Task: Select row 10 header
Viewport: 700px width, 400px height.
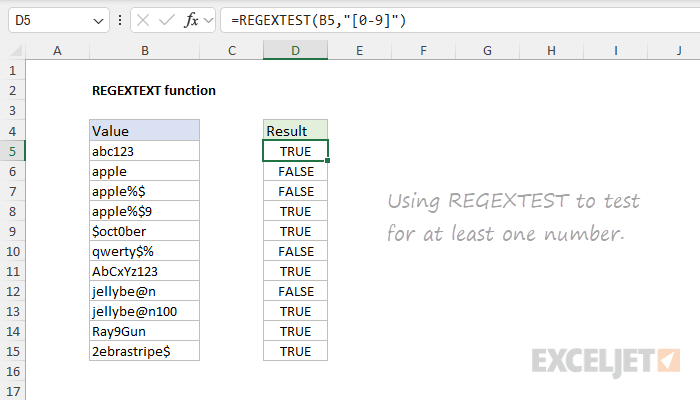Action: coord(12,251)
